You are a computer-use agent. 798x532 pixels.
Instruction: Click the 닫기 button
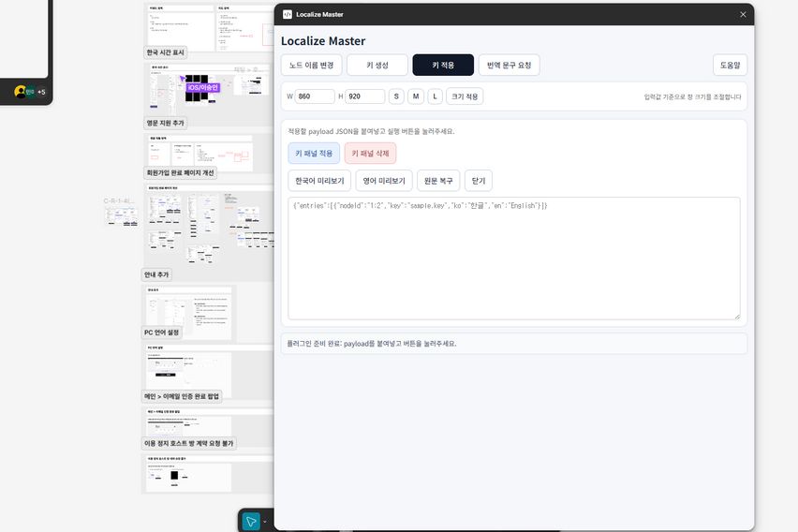pyautogui.click(x=479, y=181)
